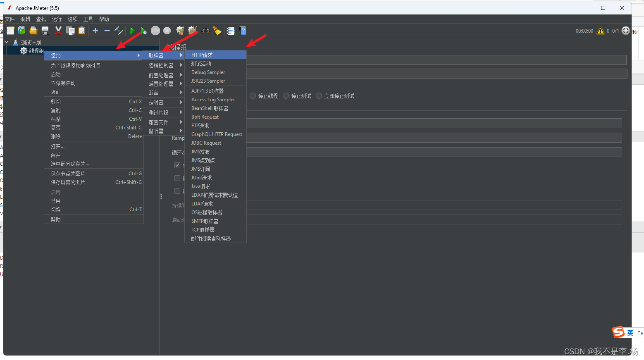Open the Function Helper list icon
The height and width of the screenshot is (360, 644).
pyautogui.click(x=231, y=31)
